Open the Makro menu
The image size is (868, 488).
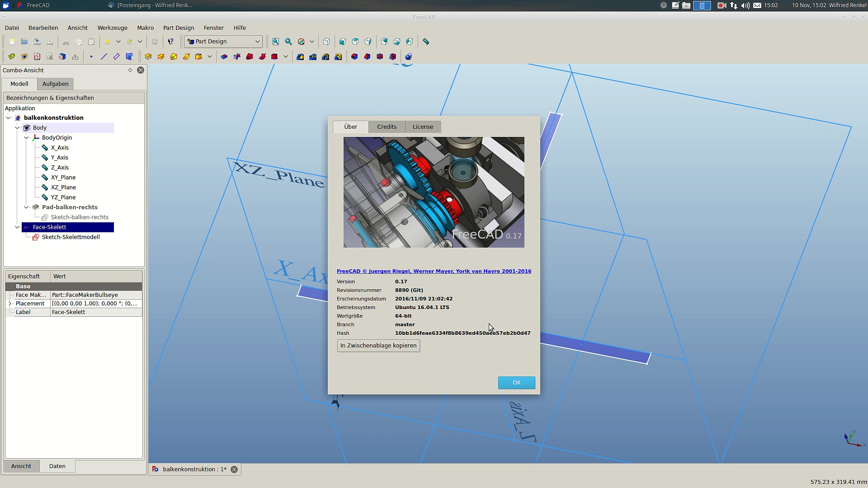point(145,28)
